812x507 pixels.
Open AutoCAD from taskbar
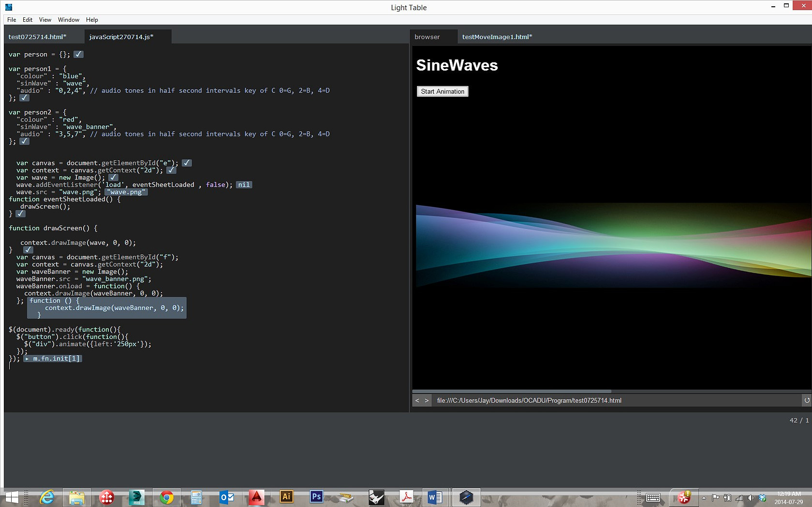(256, 497)
